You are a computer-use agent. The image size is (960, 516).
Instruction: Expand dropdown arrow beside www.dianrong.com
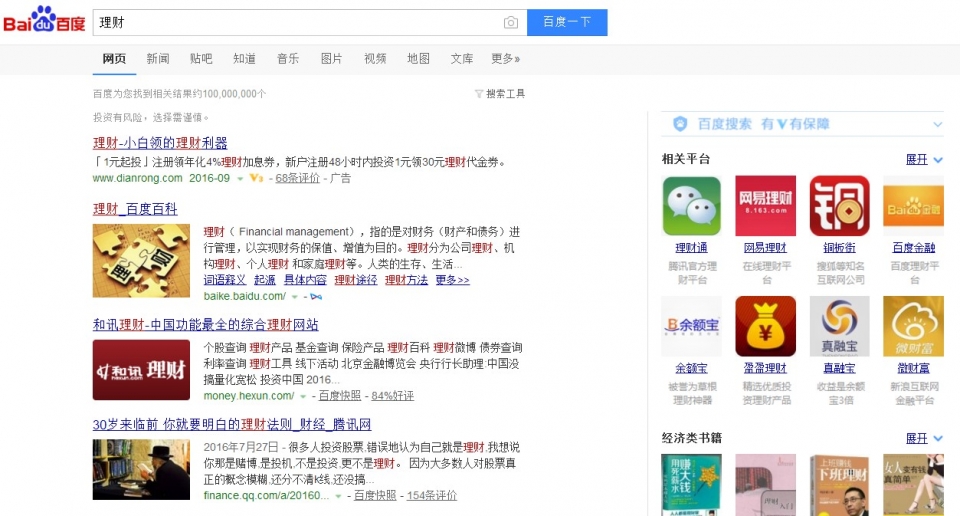240,179
